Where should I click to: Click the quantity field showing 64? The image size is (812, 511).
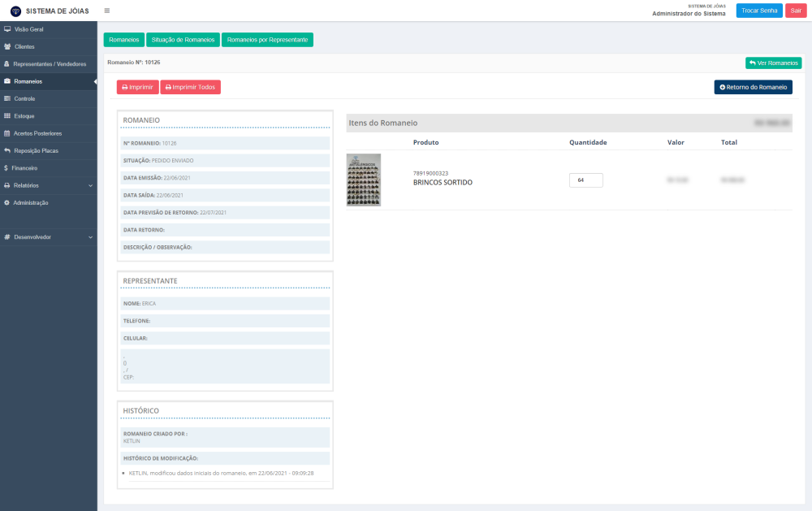click(x=585, y=180)
